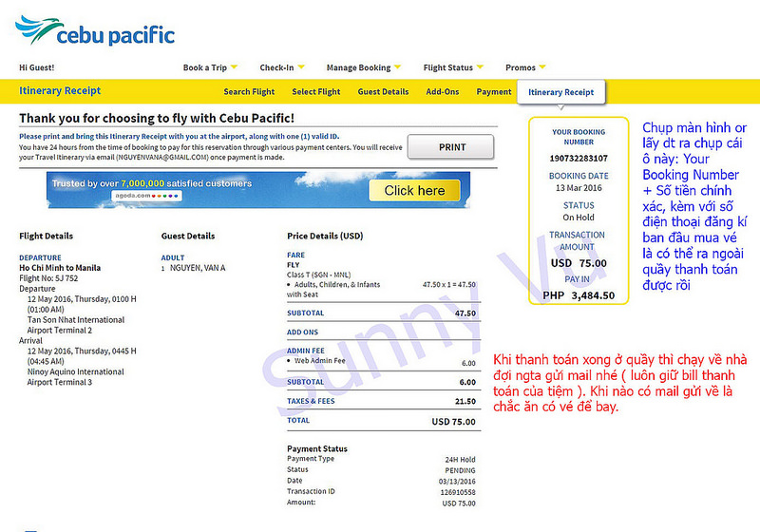
Task: Click Transaction ID 126910558
Action: coord(458,493)
